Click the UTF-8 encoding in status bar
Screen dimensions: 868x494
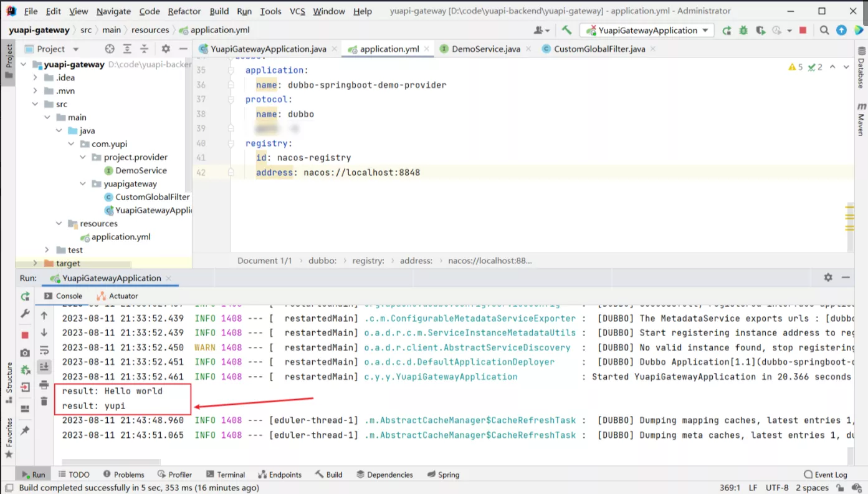coord(777,488)
